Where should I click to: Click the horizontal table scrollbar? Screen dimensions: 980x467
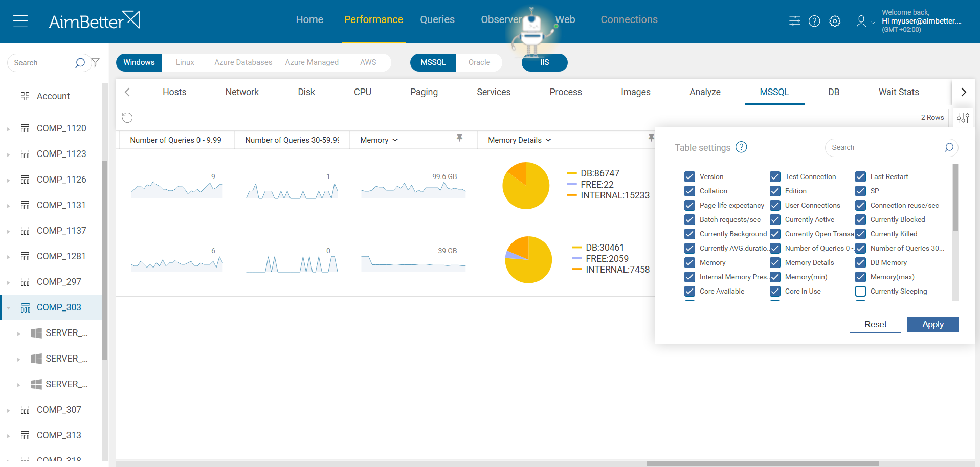point(763,464)
